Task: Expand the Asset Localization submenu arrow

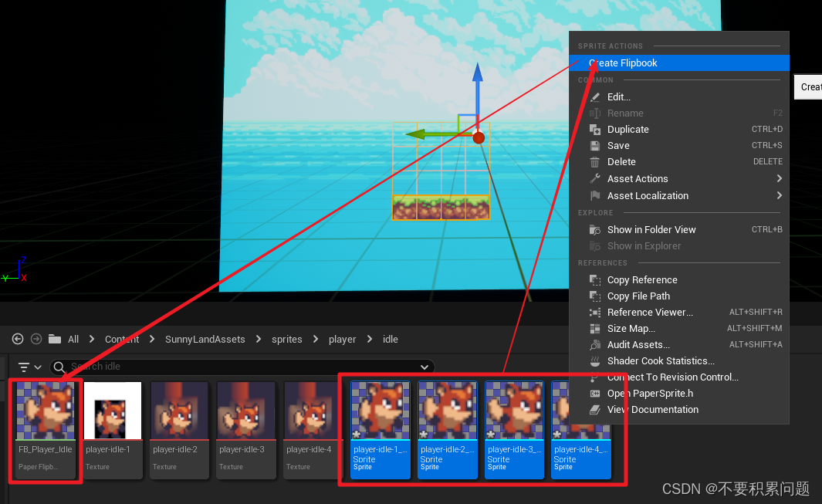Action: point(780,195)
